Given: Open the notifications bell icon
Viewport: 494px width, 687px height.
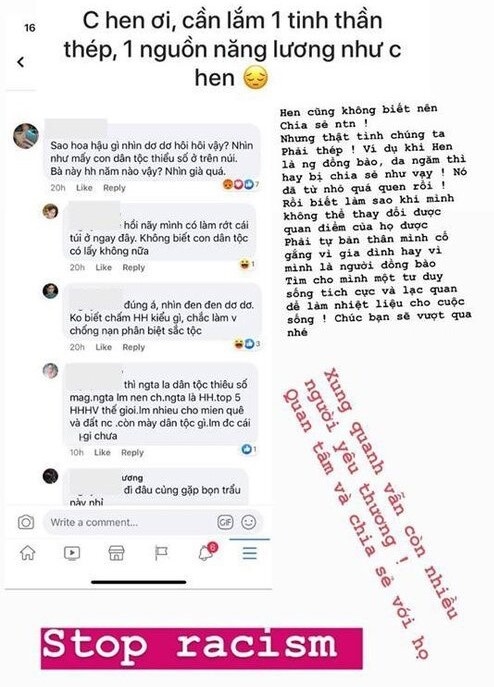Looking at the screenshot, I should click(206, 552).
